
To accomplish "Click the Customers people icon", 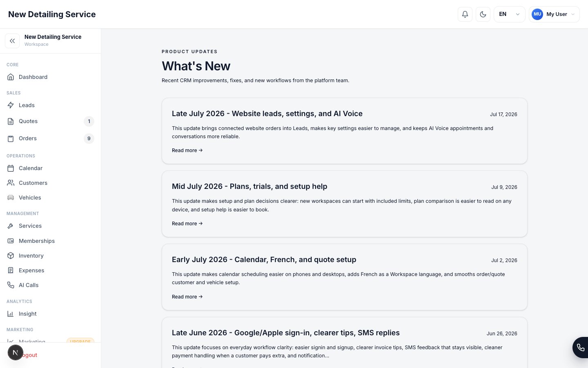I will click(x=11, y=183).
